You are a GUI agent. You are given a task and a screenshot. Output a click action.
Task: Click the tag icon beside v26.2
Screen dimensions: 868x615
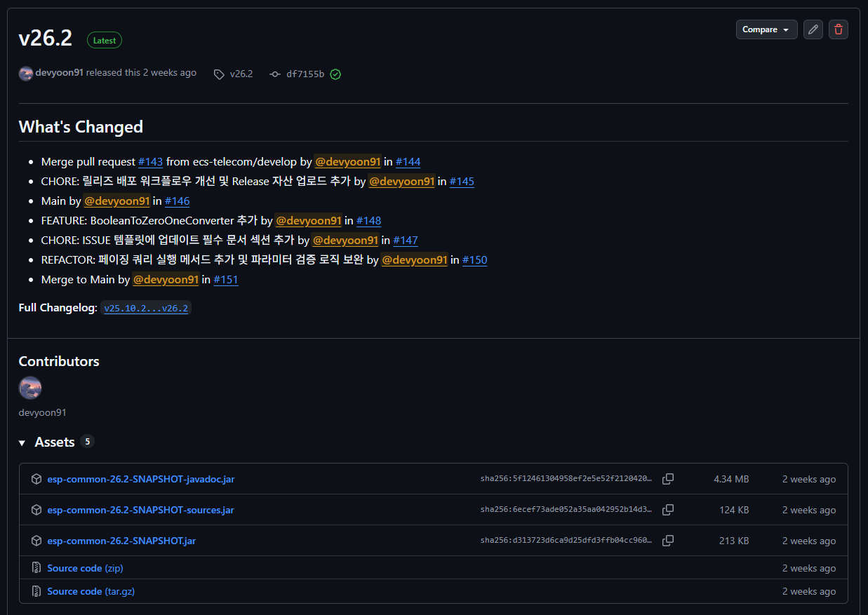tap(219, 74)
